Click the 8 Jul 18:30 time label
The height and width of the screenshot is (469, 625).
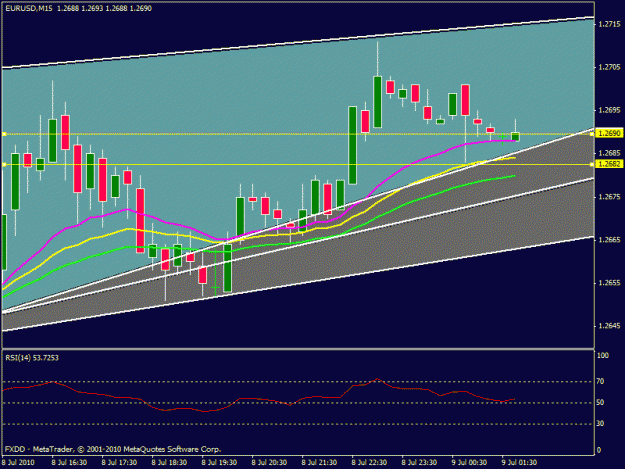pyautogui.click(x=169, y=463)
